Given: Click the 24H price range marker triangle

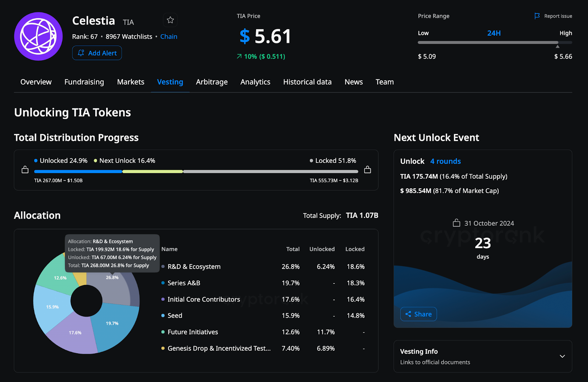Looking at the screenshot, I should [557, 46].
